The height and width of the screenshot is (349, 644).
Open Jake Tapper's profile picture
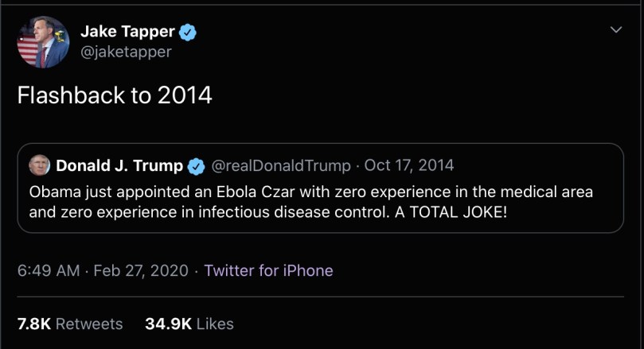43,42
